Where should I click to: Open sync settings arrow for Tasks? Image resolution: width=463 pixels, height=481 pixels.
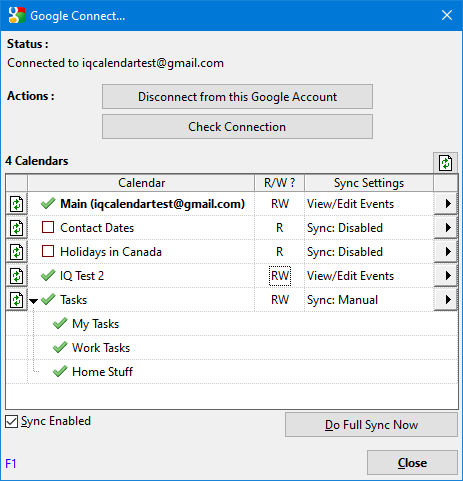(x=445, y=300)
